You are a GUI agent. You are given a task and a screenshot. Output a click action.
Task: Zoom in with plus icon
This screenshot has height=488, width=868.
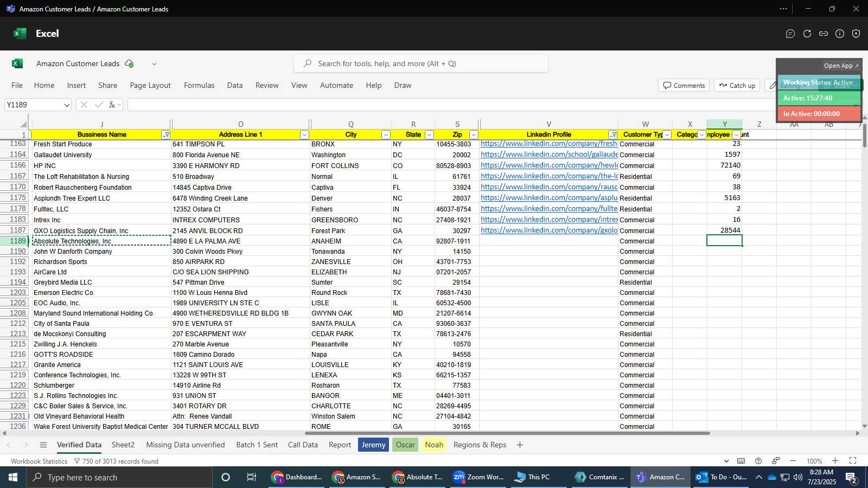coord(835,461)
